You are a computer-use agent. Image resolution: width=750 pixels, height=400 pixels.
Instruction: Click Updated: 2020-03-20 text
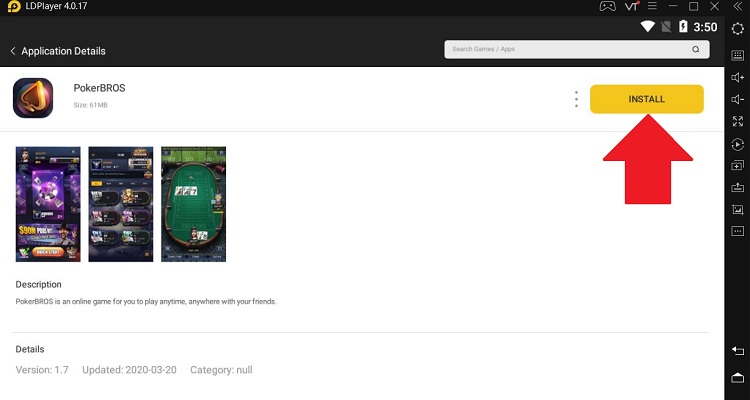coord(129,370)
